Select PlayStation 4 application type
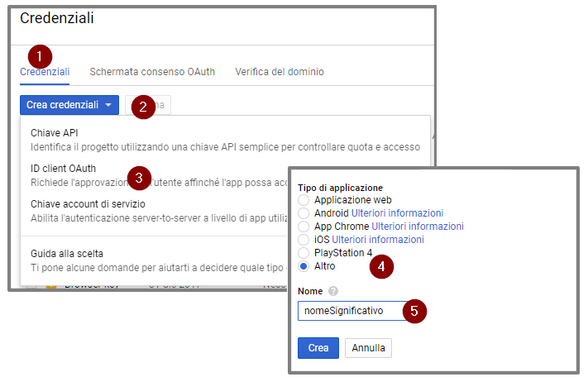 click(304, 253)
